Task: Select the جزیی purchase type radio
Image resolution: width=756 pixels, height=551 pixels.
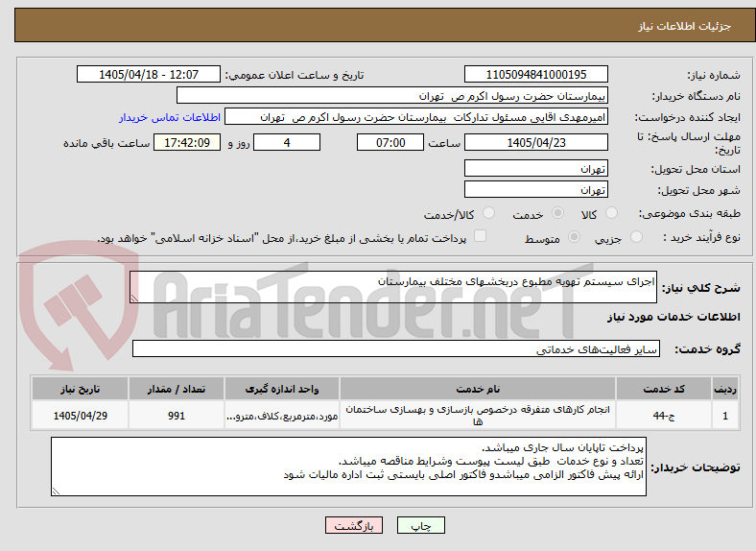Action: pyautogui.click(x=636, y=237)
